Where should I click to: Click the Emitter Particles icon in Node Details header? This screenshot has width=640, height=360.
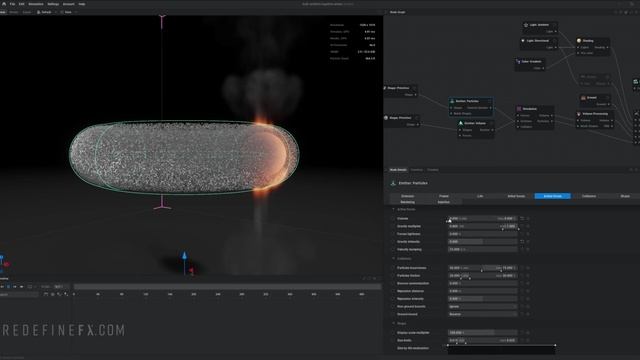pyautogui.click(x=393, y=183)
